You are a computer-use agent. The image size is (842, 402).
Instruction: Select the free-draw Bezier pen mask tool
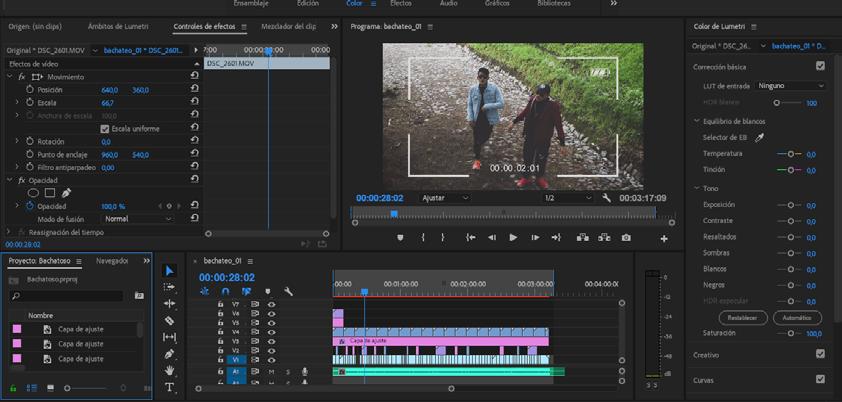click(67, 193)
